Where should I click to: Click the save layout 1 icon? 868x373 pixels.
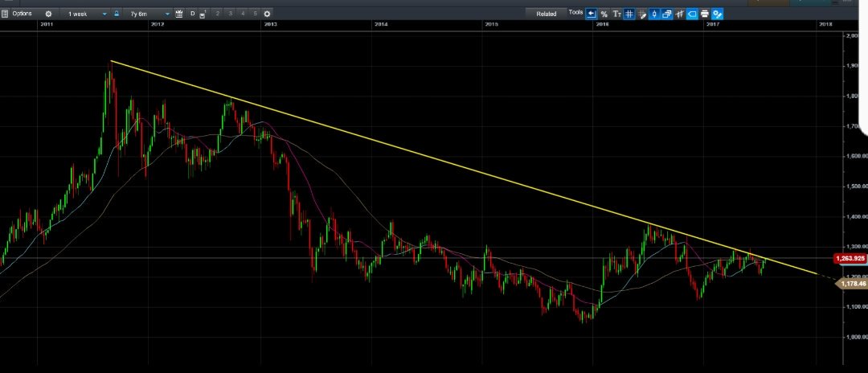(x=203, y=14)
